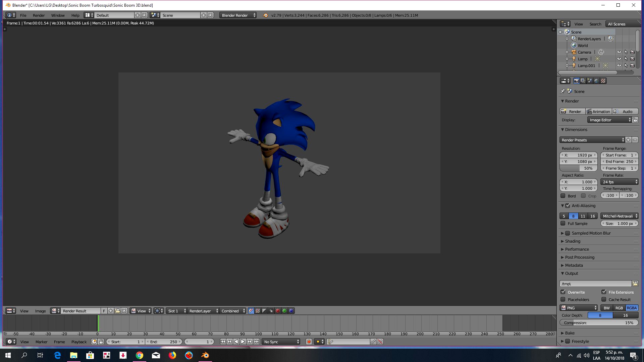Viewport: 644px width, 362px height.
Task: Expand RenderLayers in the outliner tree
Action: (567, 39)
